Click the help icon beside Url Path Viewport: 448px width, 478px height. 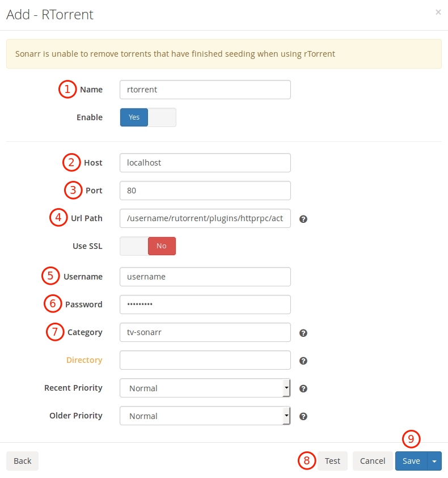pyautogui.click(x=303, y=219)
